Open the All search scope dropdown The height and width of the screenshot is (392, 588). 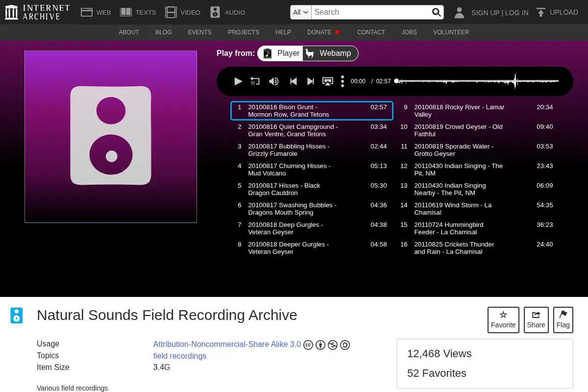(x=301, y=12)
